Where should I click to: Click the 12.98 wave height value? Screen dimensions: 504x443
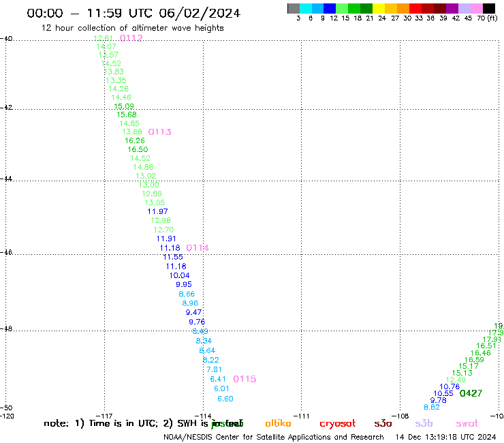[160, 220]
